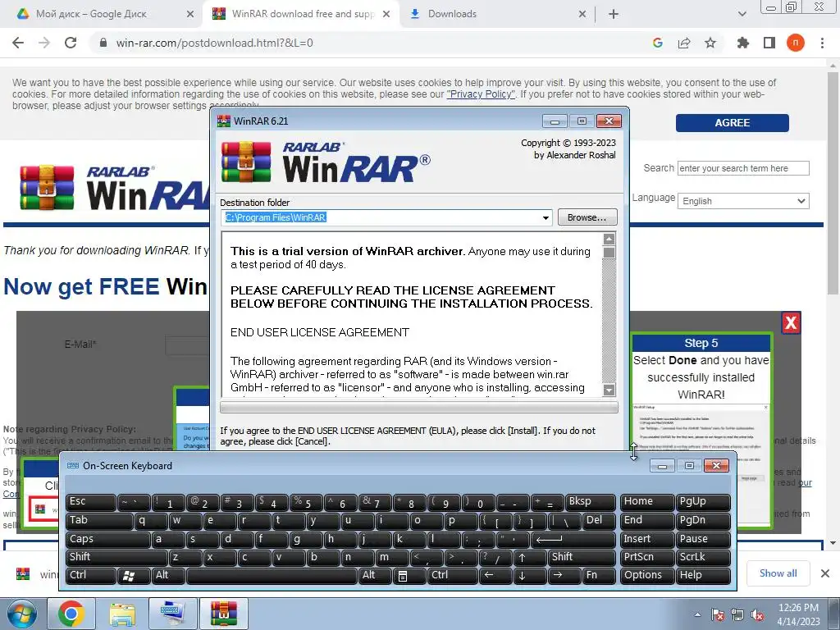Screen dimensions: 840x630
Task: Toggle Insert key on On-Screen Keyboard
Action: pyautogui.click(x=646, y=540)
